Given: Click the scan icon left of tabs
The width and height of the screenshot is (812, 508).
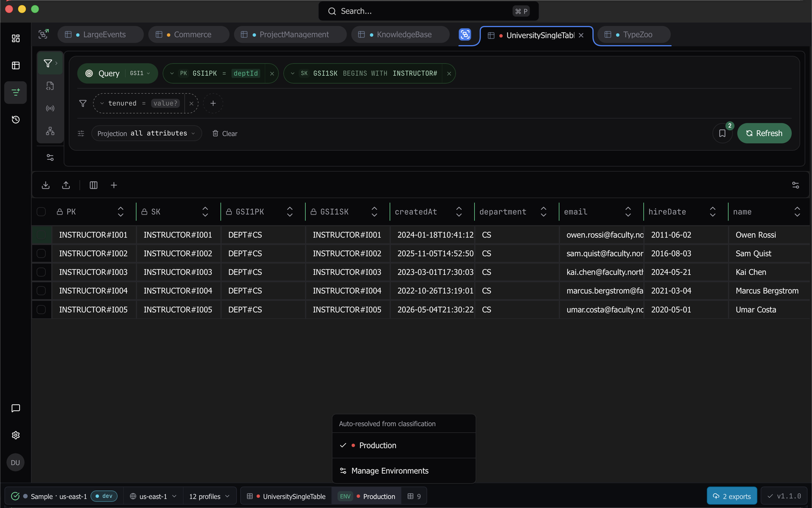Looking at the screenshot, I should point(43,34).
